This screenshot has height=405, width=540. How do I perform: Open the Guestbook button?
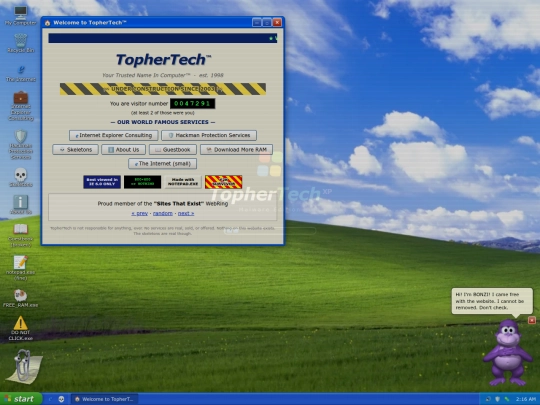pyautogui.click(x=173, y=150)
